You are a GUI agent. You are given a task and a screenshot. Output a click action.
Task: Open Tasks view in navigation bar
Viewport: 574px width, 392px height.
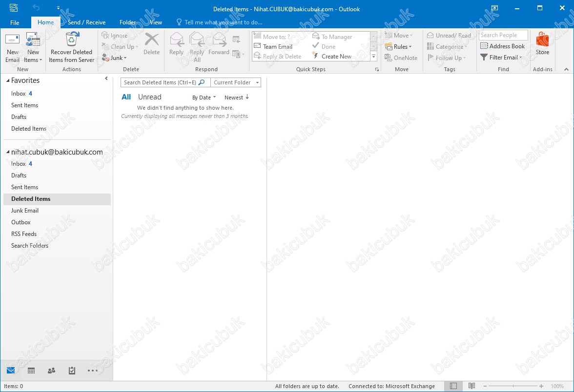click(x=72, y=371)
